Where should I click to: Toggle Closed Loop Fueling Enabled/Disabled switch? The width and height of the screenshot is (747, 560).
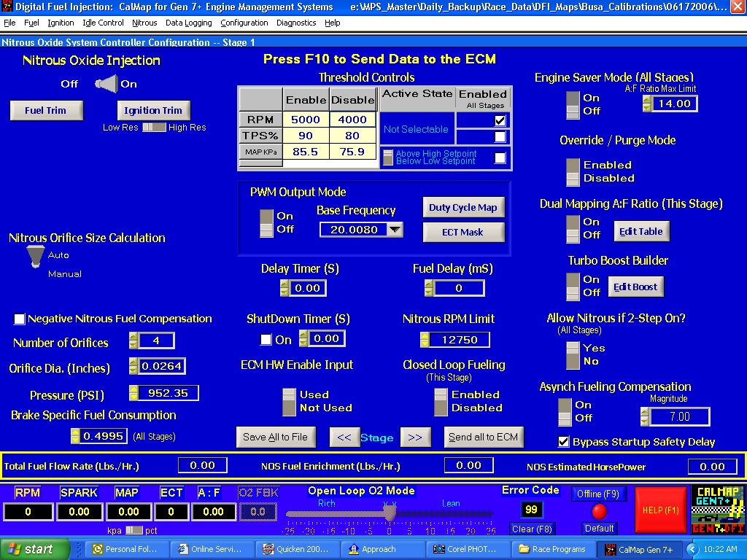pyautogui.click(x=441, y=402)
